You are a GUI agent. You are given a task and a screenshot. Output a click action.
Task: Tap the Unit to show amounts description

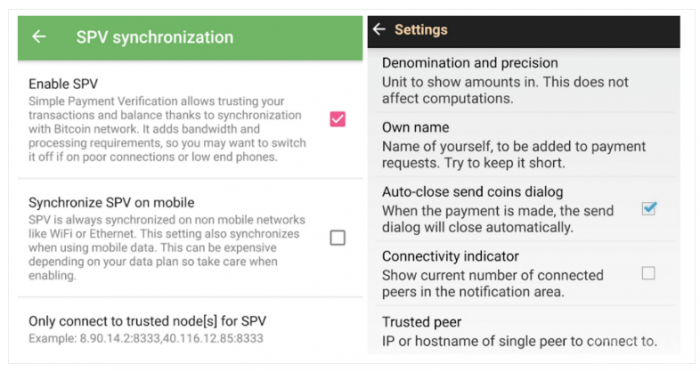pos(505,90)
